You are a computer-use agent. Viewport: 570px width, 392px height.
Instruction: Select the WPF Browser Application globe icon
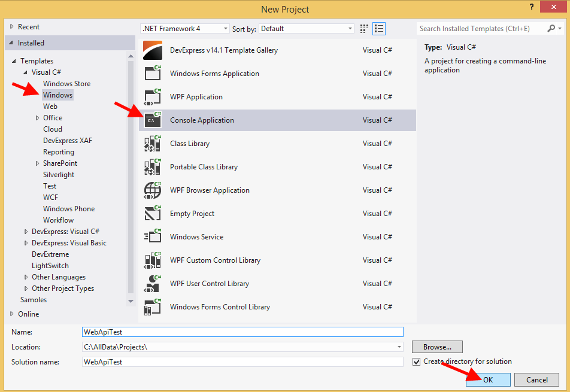tap(153, 190)
